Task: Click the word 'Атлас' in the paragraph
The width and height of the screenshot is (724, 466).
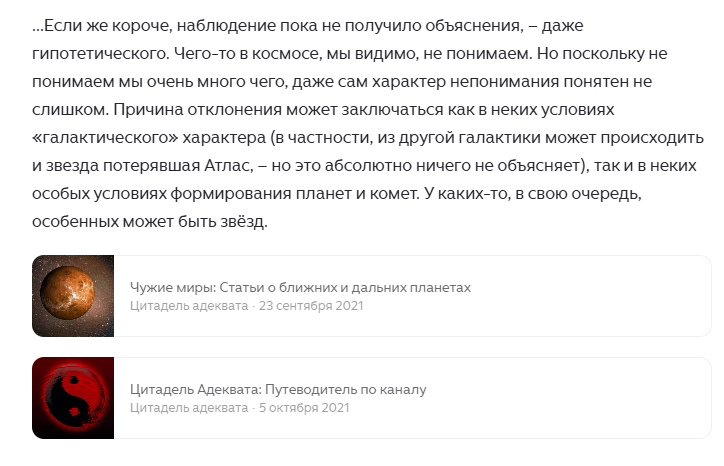Action: [x=229, y=165]
